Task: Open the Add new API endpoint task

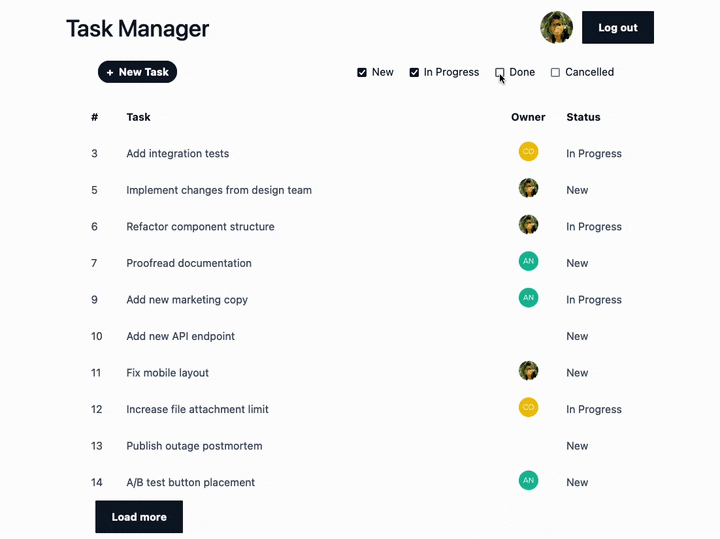Action: click(180, 336)
